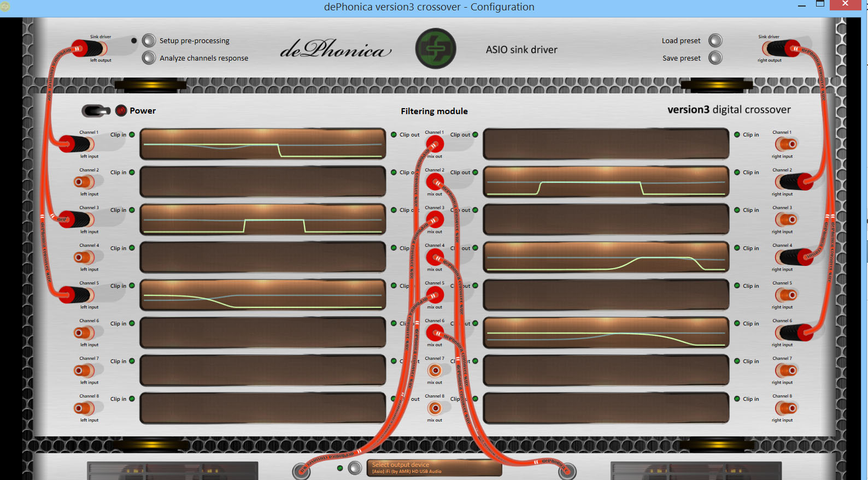Click the Channel 7 right input jack

coord(787,370)
